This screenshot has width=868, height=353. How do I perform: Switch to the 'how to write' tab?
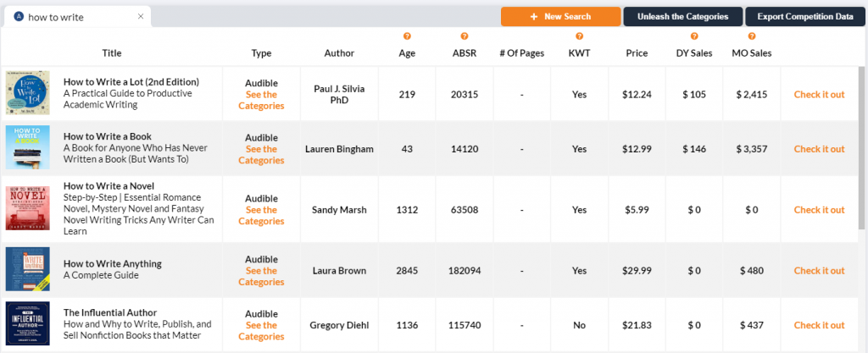(x=68, y=17)
